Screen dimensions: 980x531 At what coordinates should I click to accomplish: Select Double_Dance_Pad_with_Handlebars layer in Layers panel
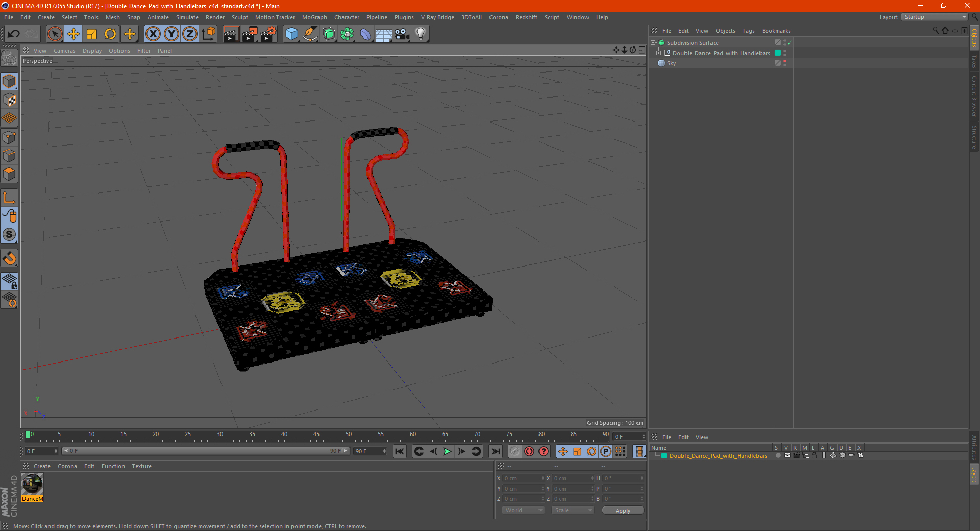718,456
